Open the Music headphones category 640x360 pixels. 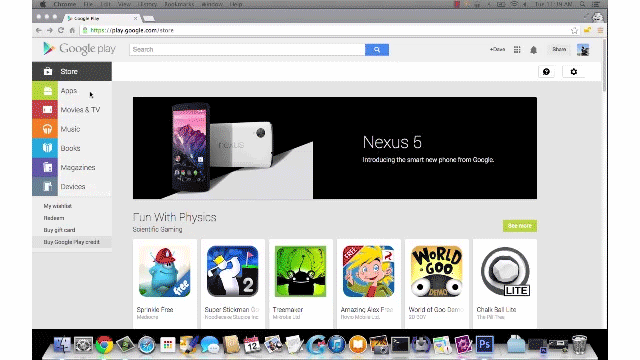72,129
